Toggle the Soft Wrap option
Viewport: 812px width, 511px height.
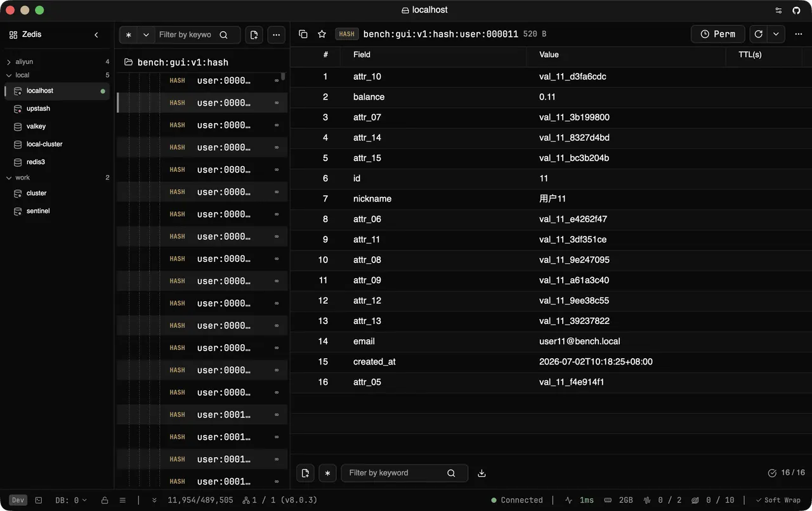[778, 500]
